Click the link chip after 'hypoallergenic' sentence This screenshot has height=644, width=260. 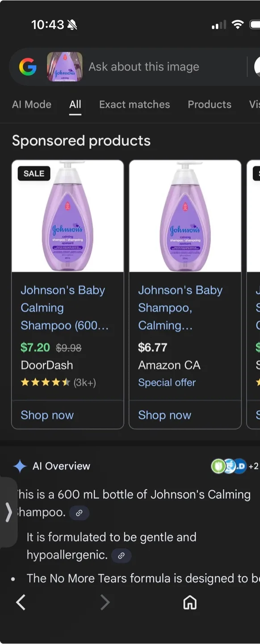tap(121, 556)
